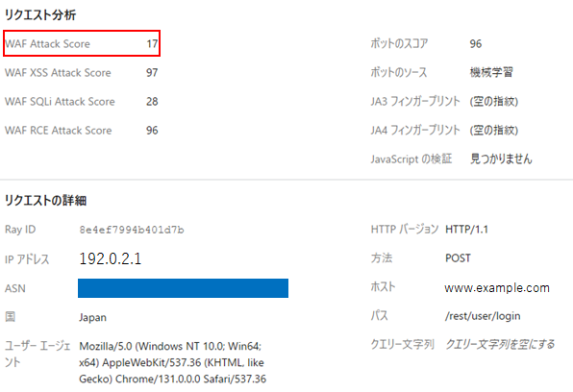Select the bot score value 96
573x392 pixels.
point(476,44)
